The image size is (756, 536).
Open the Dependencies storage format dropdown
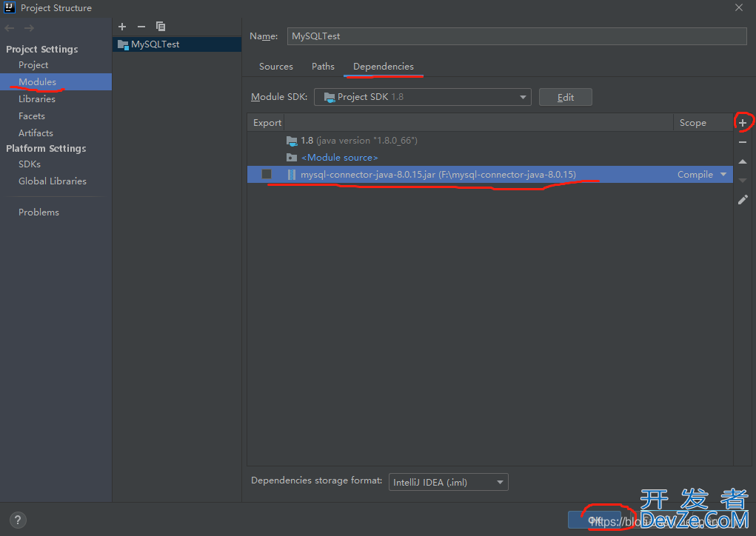(x=449, y=482)
